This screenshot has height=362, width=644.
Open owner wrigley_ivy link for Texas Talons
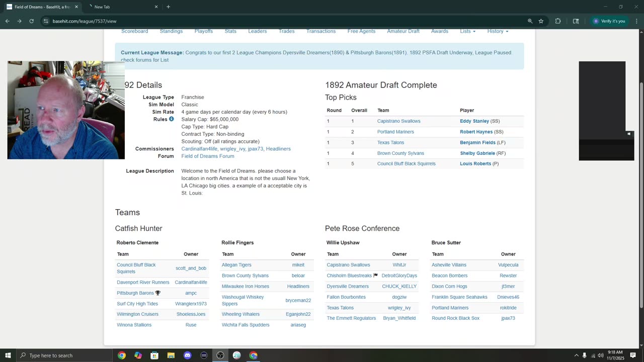(399, 308)
